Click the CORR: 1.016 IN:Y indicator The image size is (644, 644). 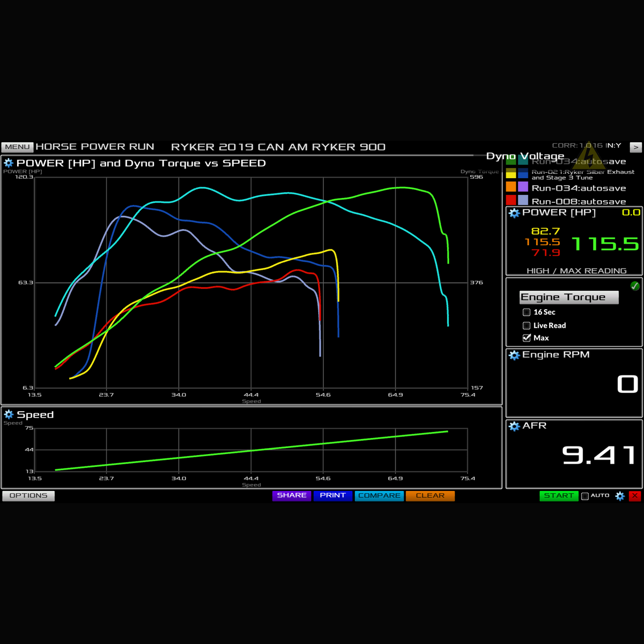click(x=587, y=145)
